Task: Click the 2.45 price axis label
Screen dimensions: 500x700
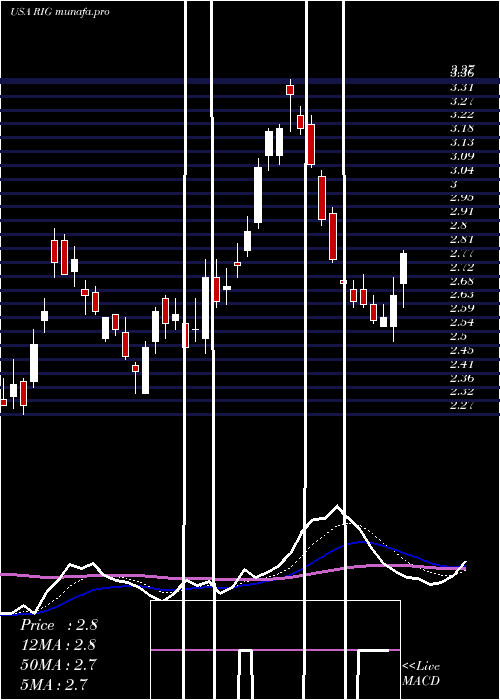Action: click(x=462, y=350)
